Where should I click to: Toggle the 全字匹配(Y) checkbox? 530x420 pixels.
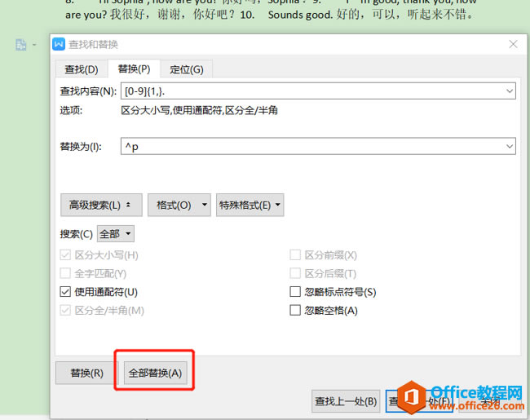(65, 273)
